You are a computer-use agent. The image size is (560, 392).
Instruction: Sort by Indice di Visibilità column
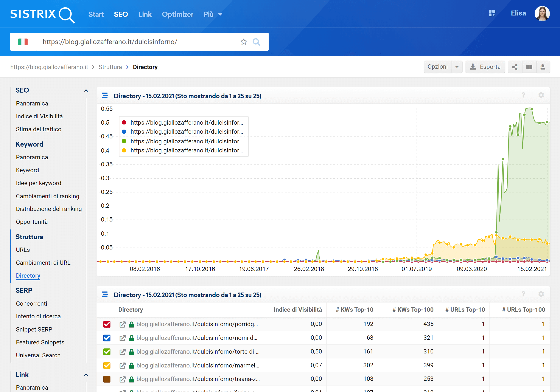tap(298, 310)
